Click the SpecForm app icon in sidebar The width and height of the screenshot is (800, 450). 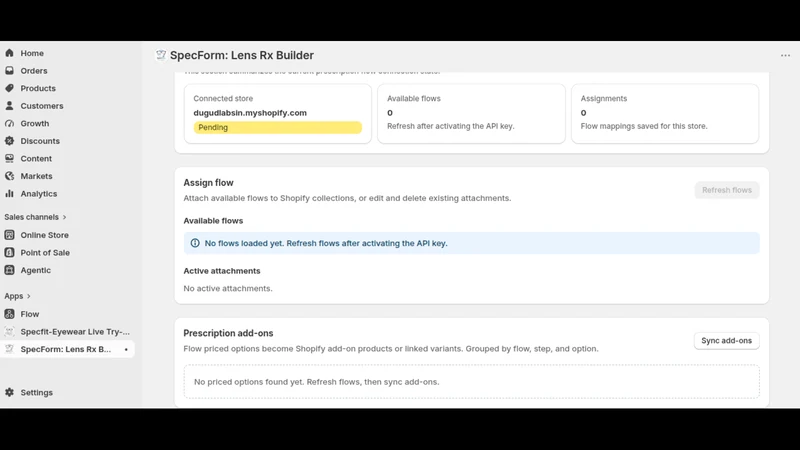[9, 349]
